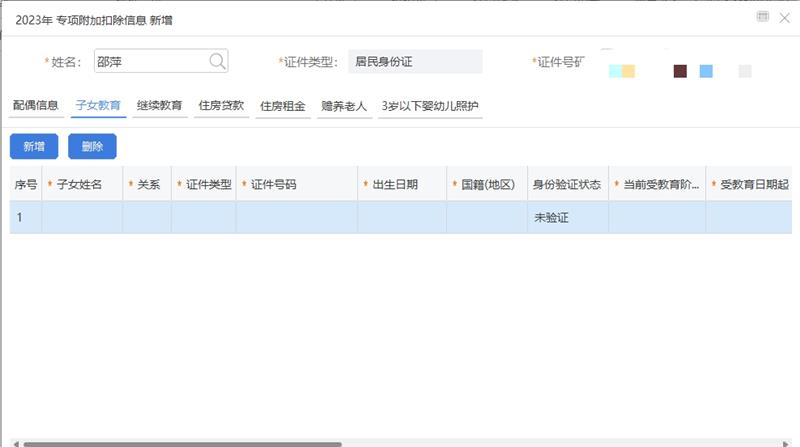Click the search magnifier icon in 姓名 field
The height and width of the screenshot is (447, 800).
(x=217, y=62)
